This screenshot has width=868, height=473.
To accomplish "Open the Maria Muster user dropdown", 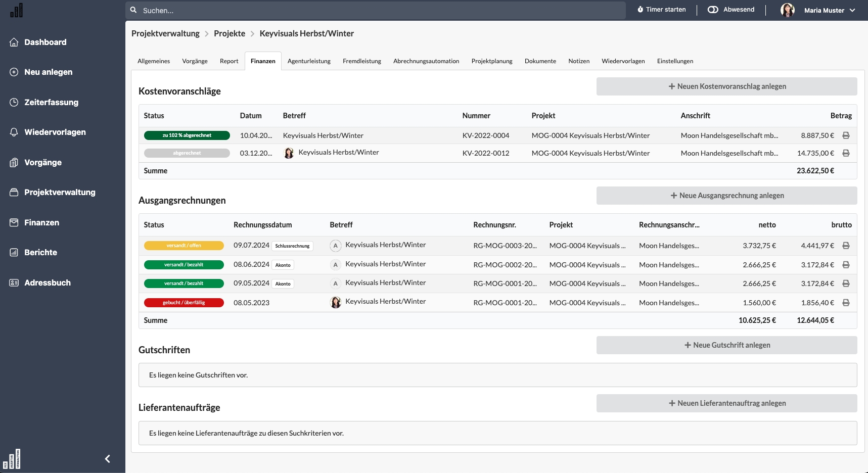I will (852, 10).
